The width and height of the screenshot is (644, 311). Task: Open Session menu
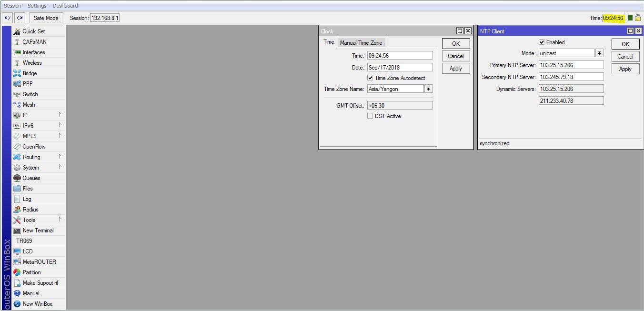coord(13,6)
